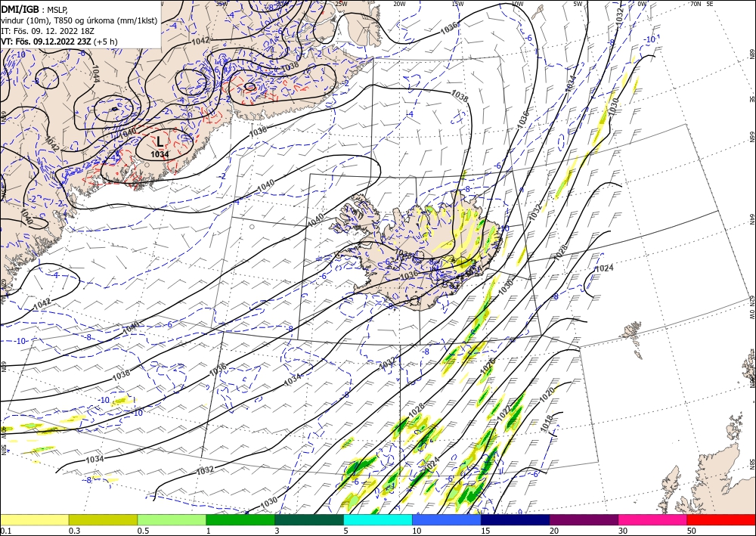Click the 'IT: Fös. 09. 12. 2022 18Z' line
The width and height of the screenshot is (756, 536).
tap(47, 30)
